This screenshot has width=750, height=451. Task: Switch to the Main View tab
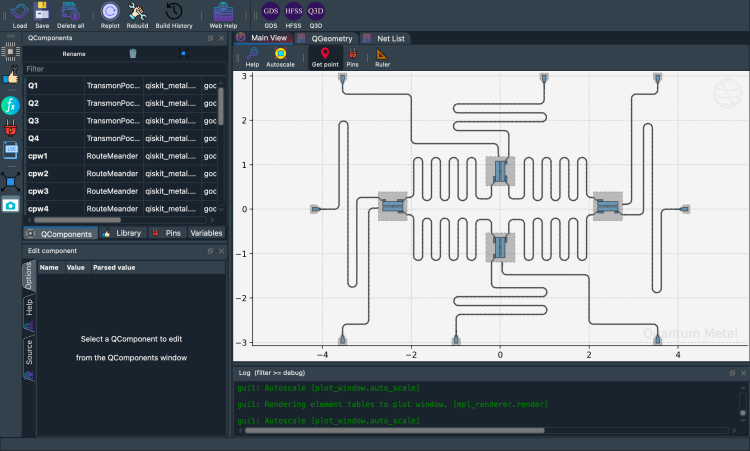pyautogui.click(x=264, y=38)
